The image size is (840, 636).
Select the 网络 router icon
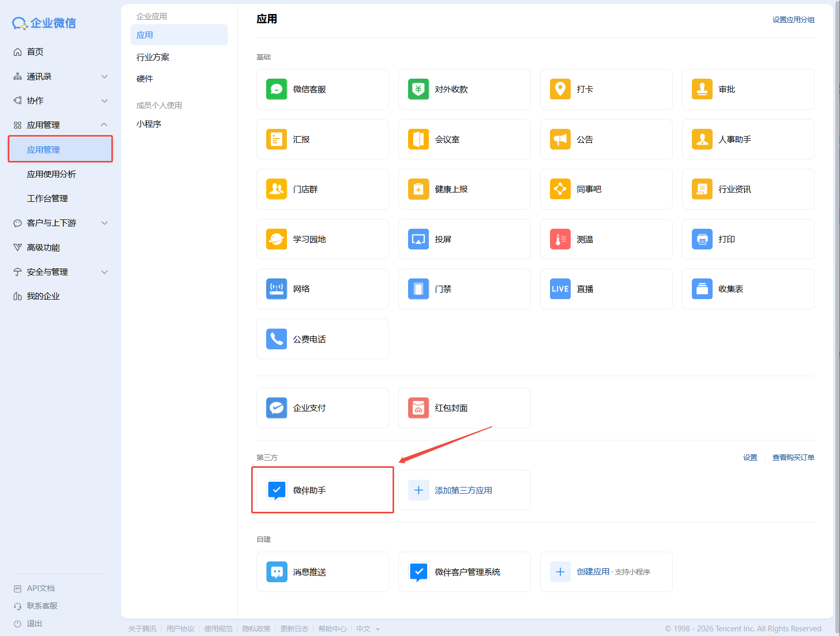[277, 289]
